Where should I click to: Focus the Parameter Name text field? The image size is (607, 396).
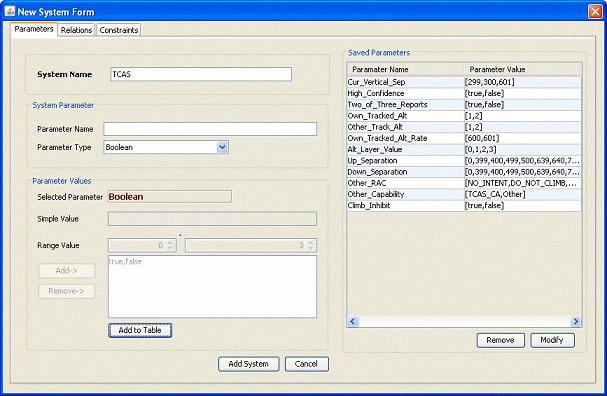(x=210, y=129)
